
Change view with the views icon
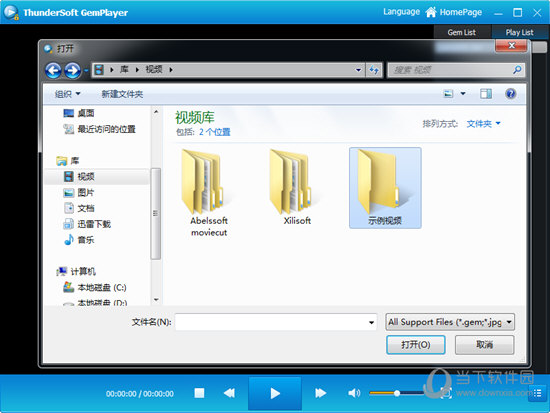[x=448, y=94]
